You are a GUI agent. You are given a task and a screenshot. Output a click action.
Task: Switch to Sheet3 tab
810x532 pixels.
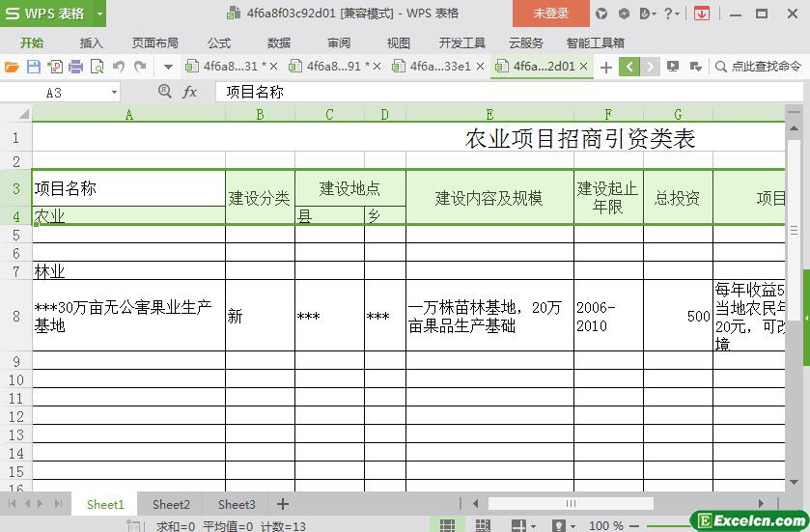(237, 505)
